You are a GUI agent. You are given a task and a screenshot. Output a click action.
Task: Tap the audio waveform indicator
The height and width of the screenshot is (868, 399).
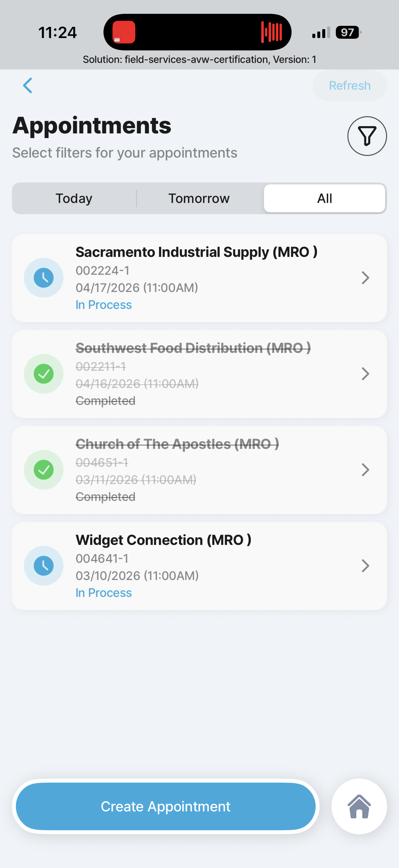tap(271, 32)
